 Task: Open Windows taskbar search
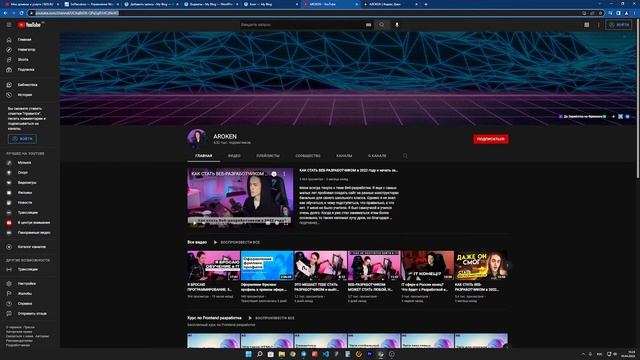coord(259,354)
